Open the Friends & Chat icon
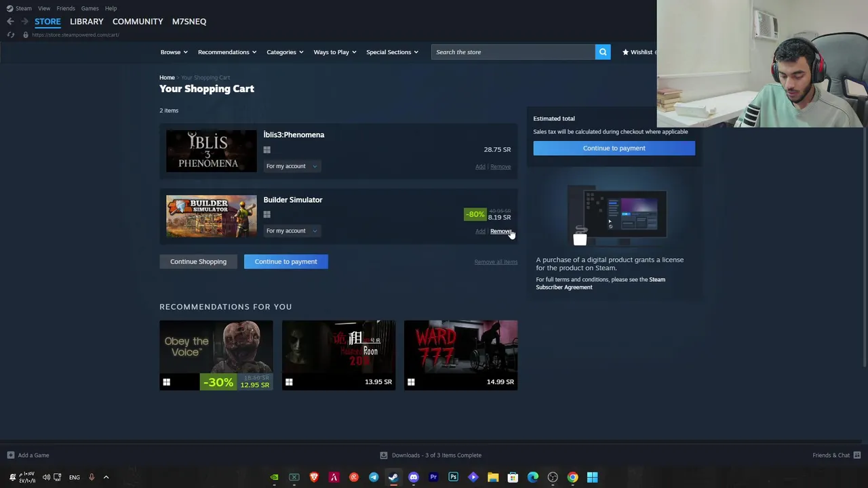The width and height of the screenshot is (868, 488). (856, 455)
